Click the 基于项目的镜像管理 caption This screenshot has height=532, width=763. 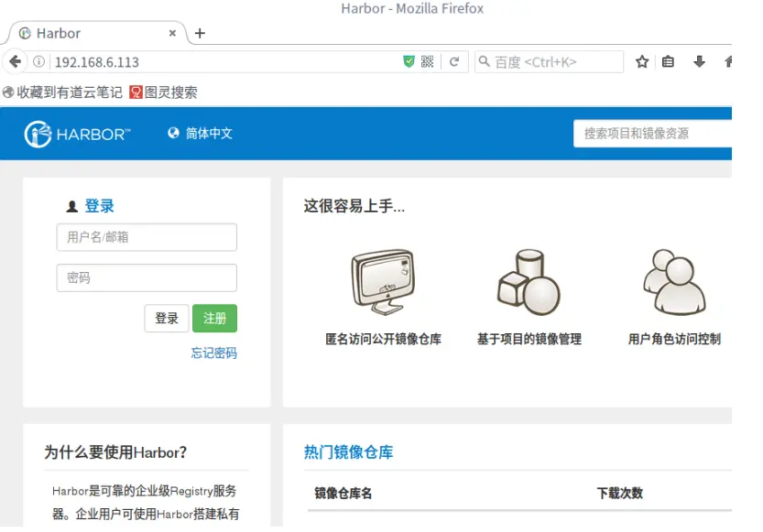coord(529,339)
